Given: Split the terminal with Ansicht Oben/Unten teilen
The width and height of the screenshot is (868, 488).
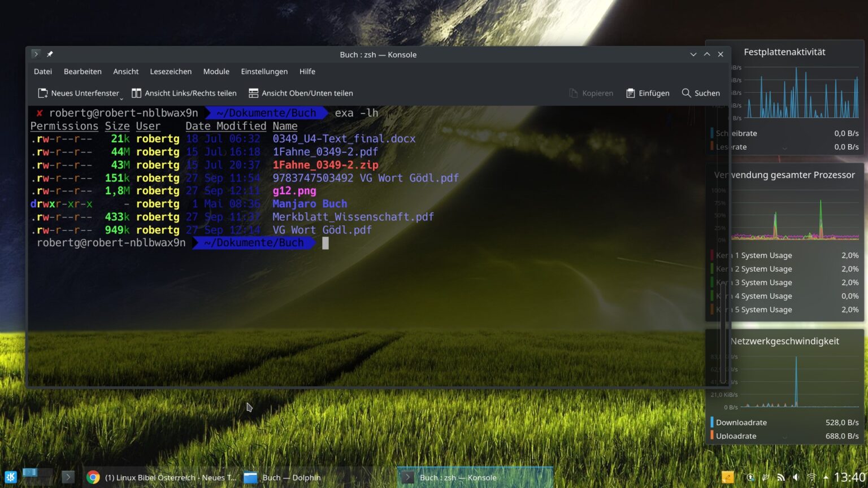Looking at the screenshot, I should [x=301, y=93].
